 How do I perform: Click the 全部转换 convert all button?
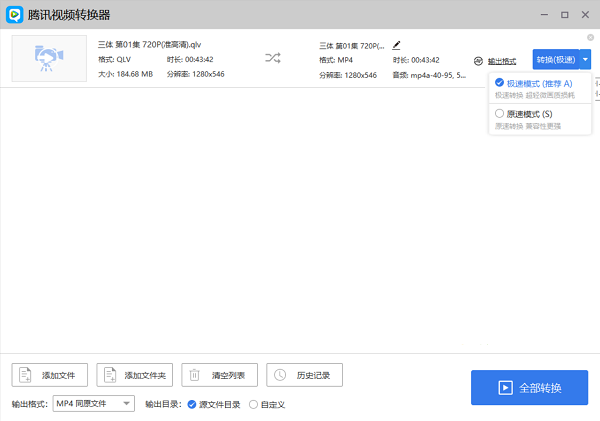coord(529,387)
